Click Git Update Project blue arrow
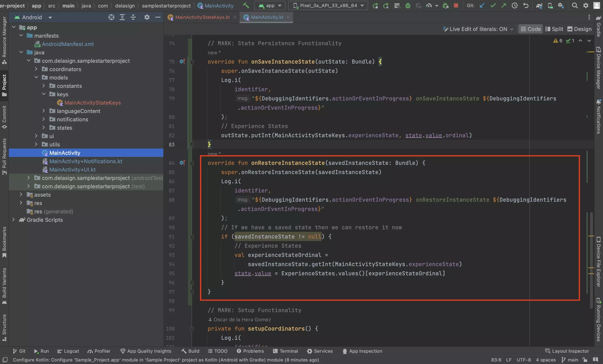 482,5
